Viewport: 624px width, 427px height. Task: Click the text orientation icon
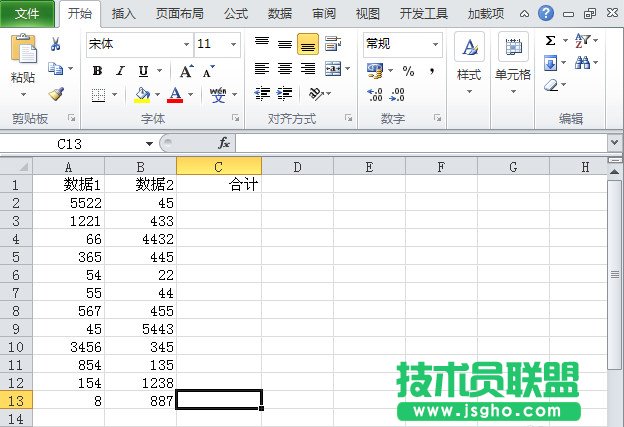point(316,94)
